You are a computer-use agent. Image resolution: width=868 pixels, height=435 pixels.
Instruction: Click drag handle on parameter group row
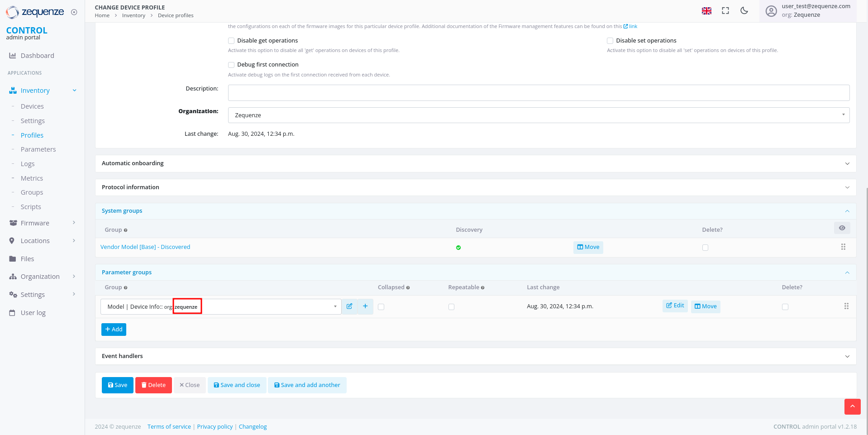click(x=846, y=306)
